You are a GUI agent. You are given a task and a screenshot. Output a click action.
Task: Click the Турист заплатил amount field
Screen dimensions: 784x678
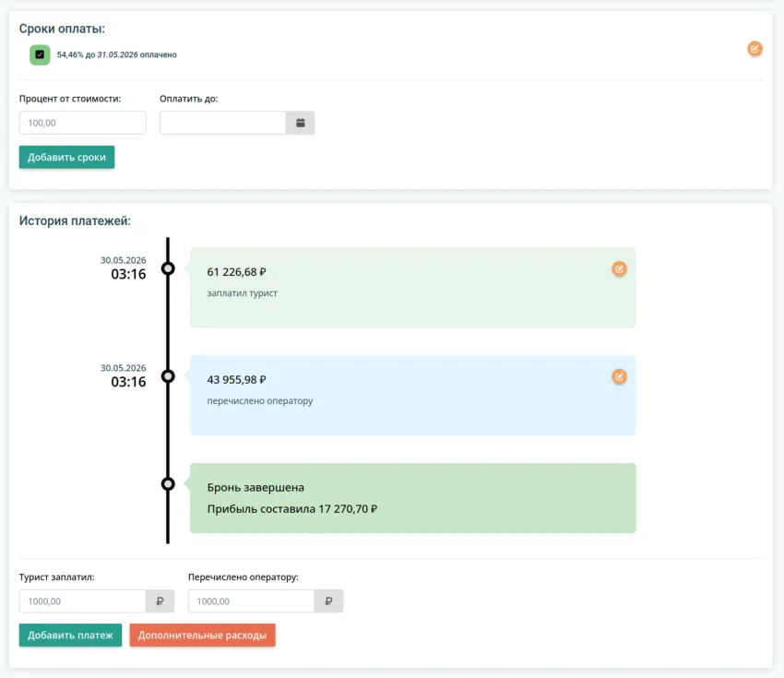click(82, 601)
